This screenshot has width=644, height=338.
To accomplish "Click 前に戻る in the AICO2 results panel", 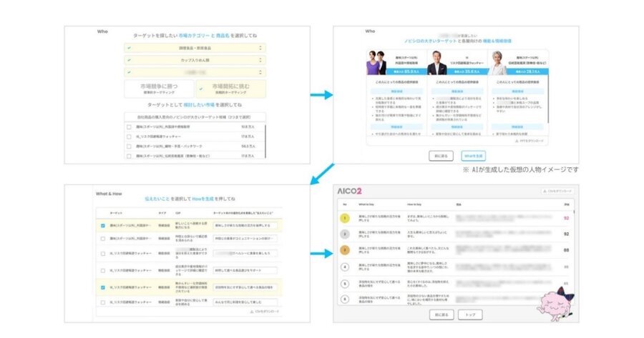I will (x=441, y=314).
